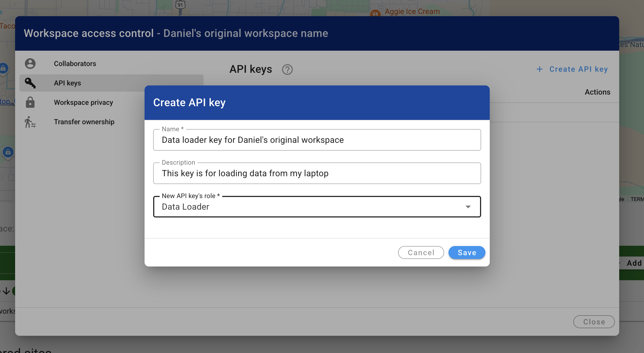
Task: Click the plus icon beside Create API key
Action: 540,69
